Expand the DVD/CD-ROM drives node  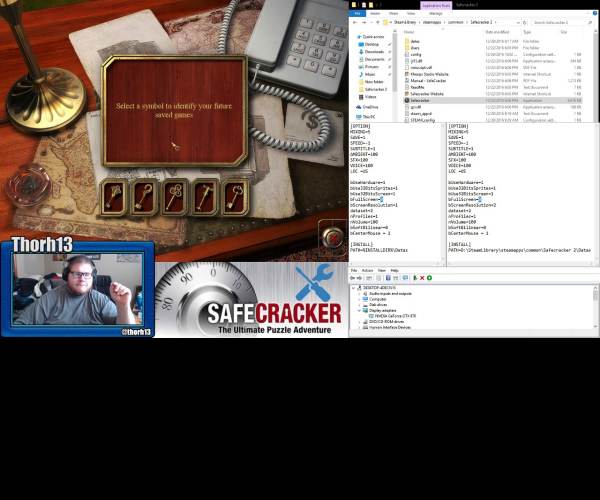[359, 322]
